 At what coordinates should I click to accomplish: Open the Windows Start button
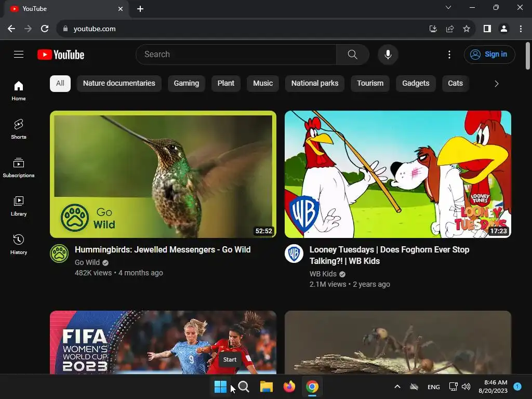coord(220,387)
